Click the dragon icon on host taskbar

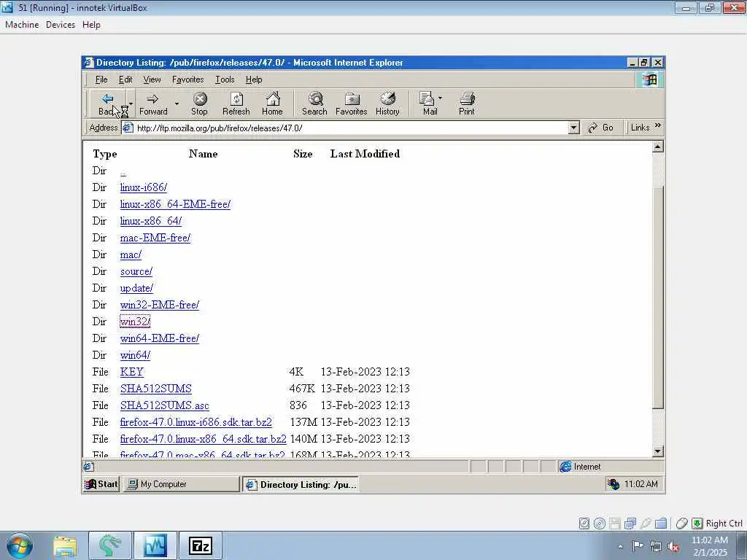pyautogui.click(x=109, y=545)
